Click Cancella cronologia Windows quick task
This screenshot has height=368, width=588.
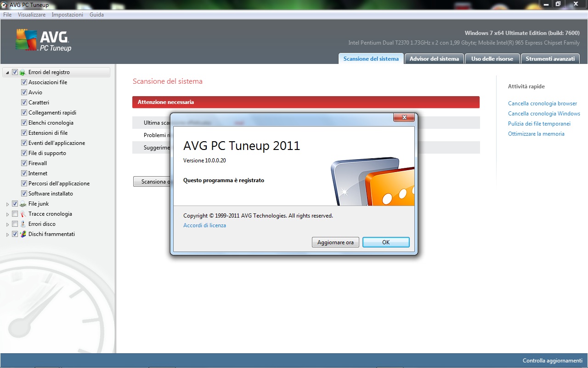pyautogui.click(x=544, y=114)
